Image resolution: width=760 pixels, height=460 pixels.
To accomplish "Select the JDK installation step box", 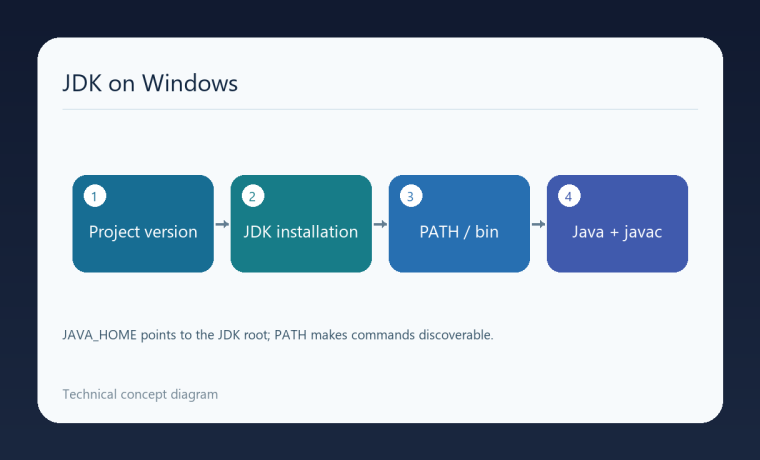I will [x=301, y=223].
